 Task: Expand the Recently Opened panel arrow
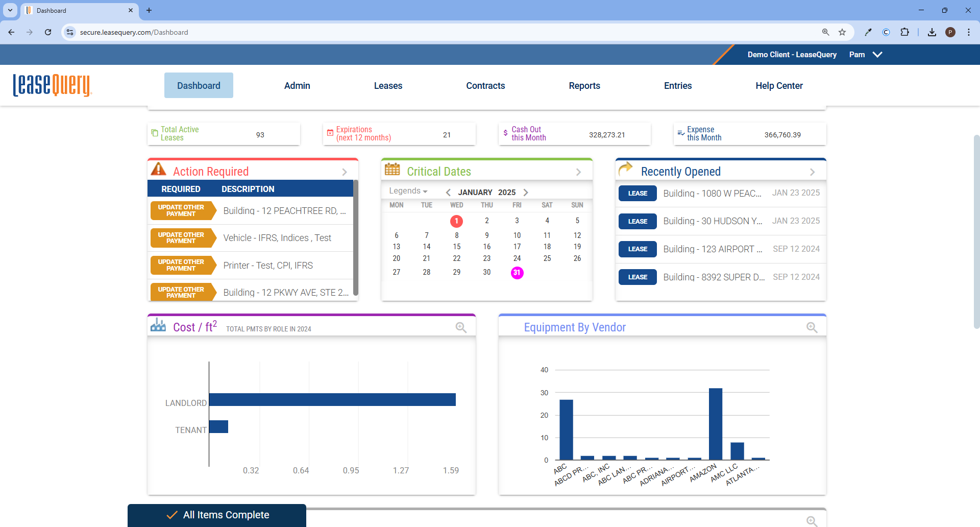(x=812, y=172)
